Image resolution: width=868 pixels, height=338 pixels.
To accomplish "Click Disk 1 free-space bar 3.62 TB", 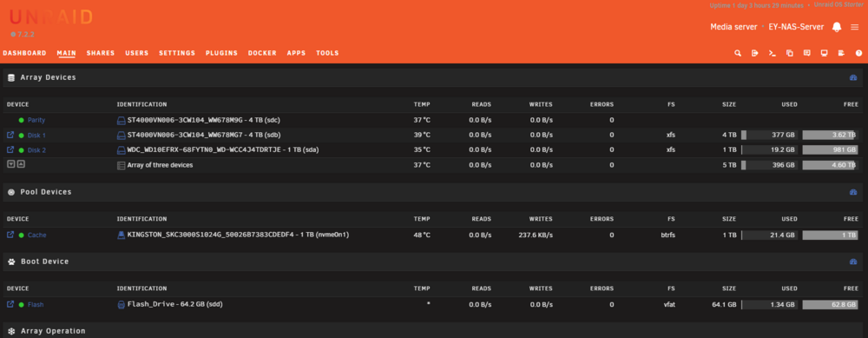I will [x=830, y=135].
